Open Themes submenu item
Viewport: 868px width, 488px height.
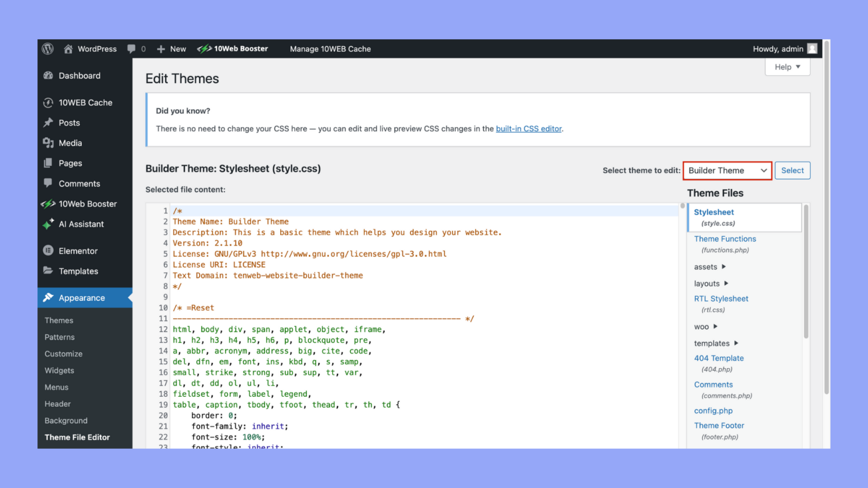click(x=59, y=321)
